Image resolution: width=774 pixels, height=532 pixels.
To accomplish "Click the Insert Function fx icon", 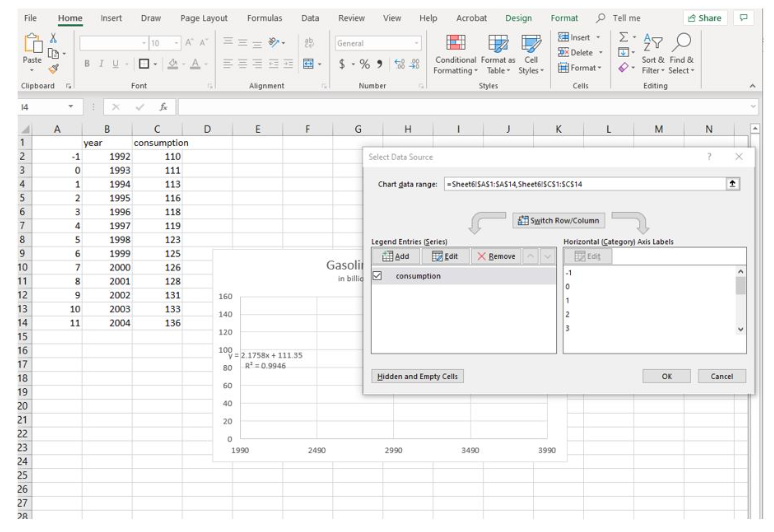I will coord(163,107).
